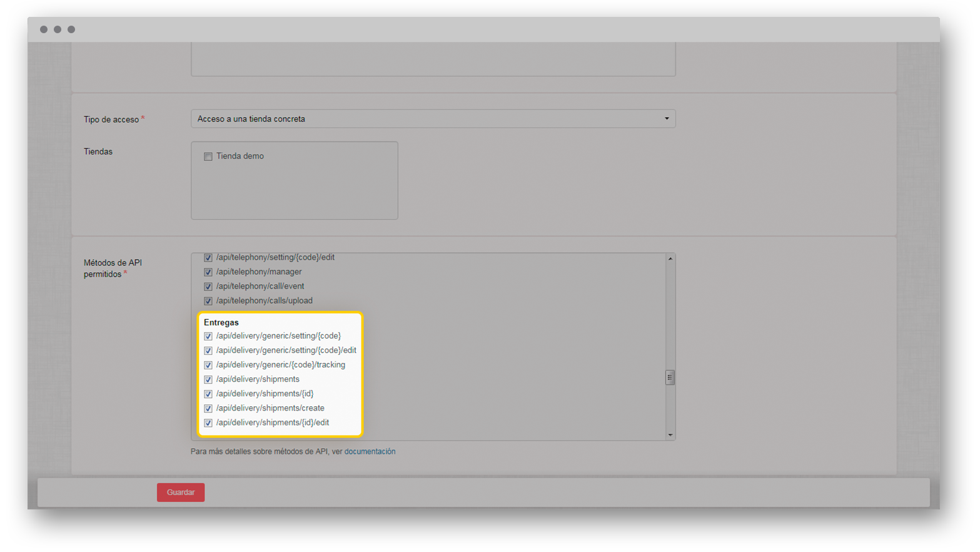This screenshot has height=552, width=980.
Task: Click the Guardar button
Action: 181,493
